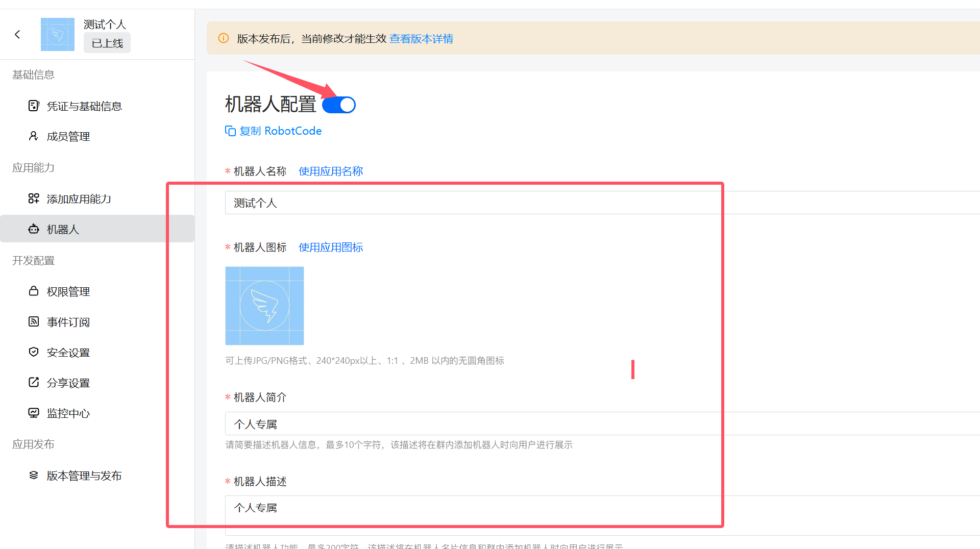
Task: Click the 已上线 status badge
Action: (107, 43)
